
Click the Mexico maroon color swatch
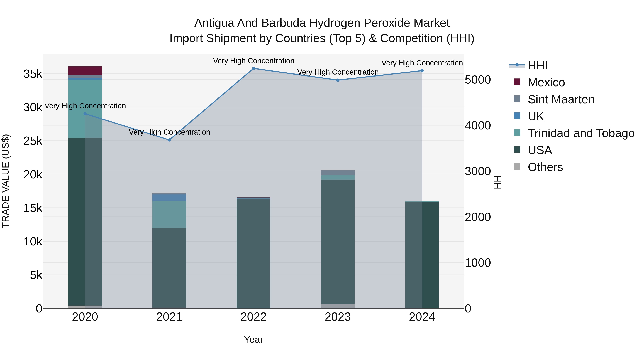(x=517, y=82)
